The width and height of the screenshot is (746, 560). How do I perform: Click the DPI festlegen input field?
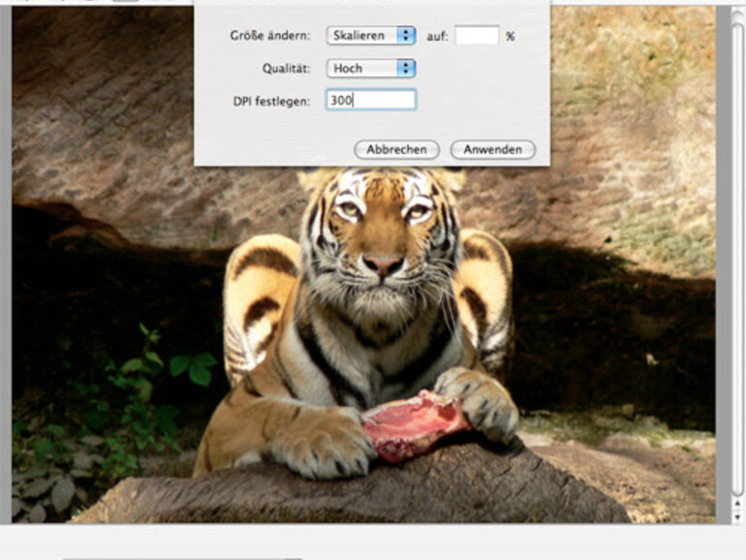point(371,100)
